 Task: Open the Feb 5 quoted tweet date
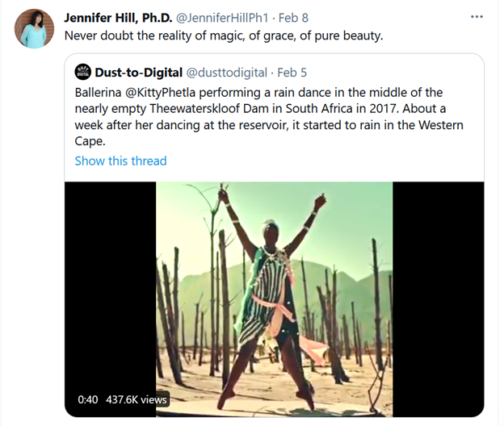[x=292, y=73]
